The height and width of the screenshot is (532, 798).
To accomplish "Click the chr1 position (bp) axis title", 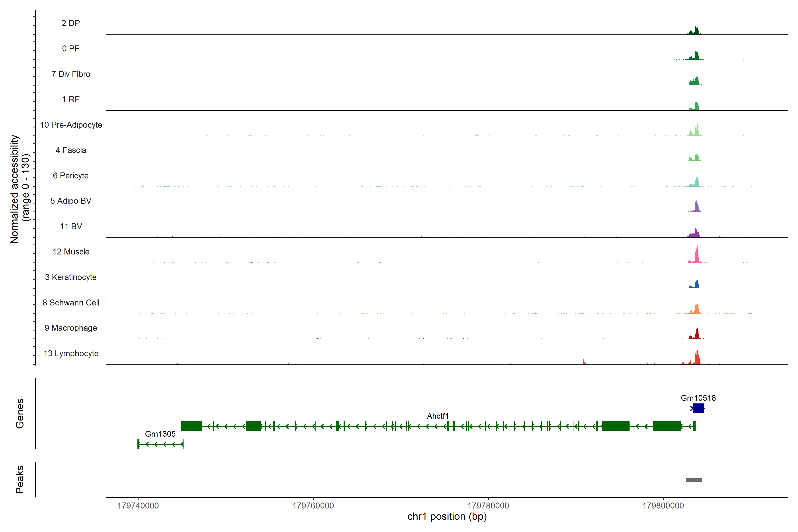I will point(447,516).
